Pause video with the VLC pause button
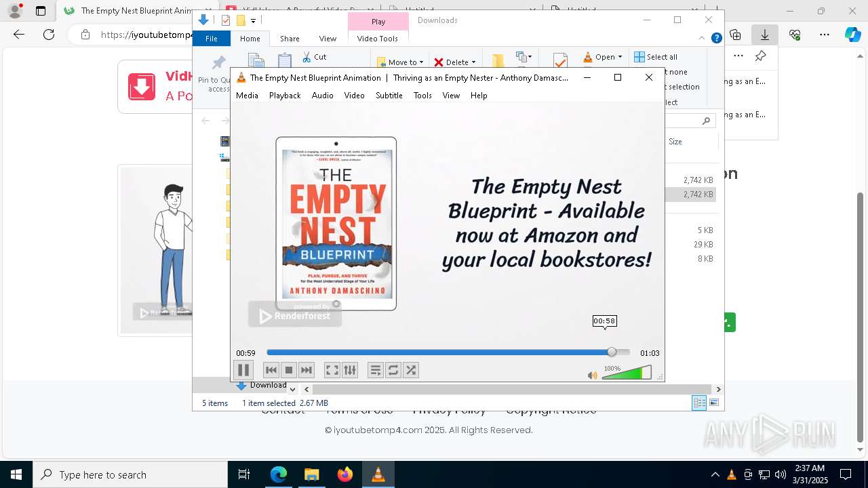The width and height of the screenshot is (868, 488). 243,370
